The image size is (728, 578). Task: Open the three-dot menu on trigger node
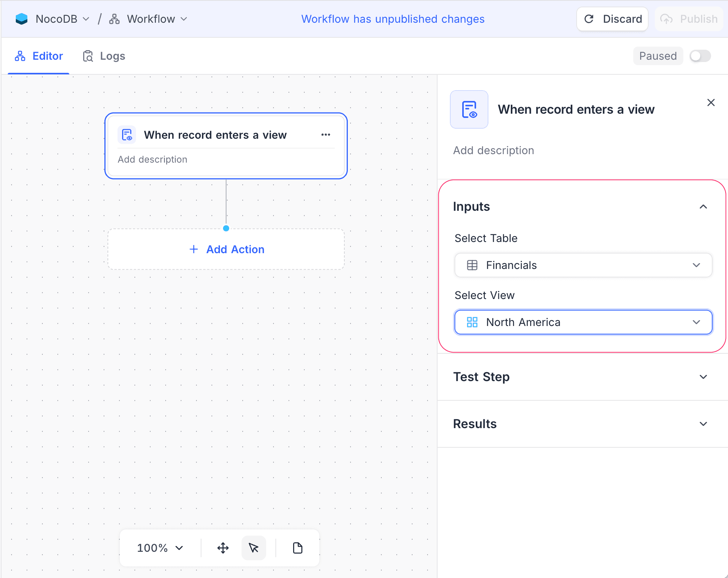click(325, 134)
